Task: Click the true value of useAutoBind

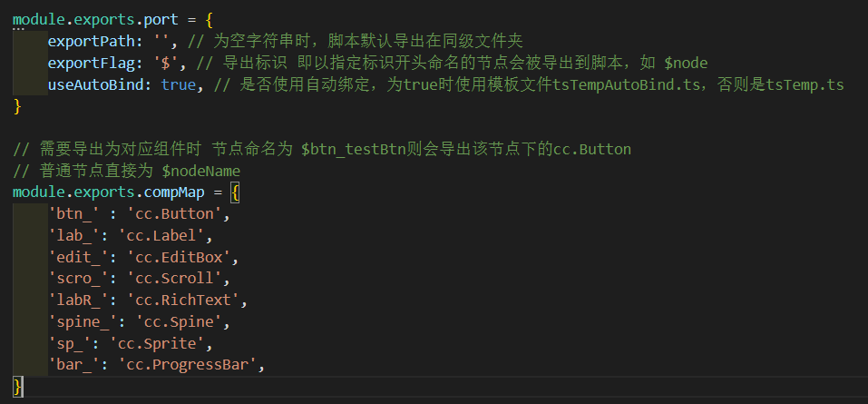Action: tap(179, 84)
